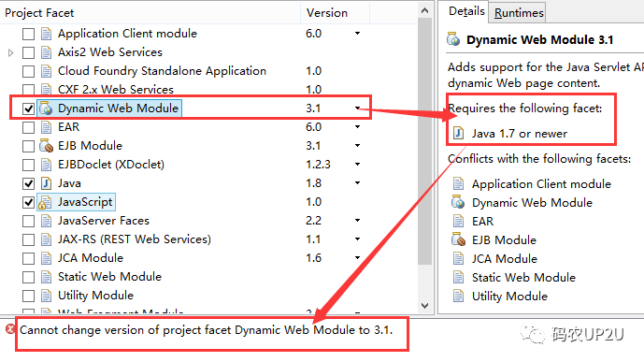Click the scrollbar down arrow of facet list
Screen dimensions: 644x362
pyautogui.click(x=424, y=306)
